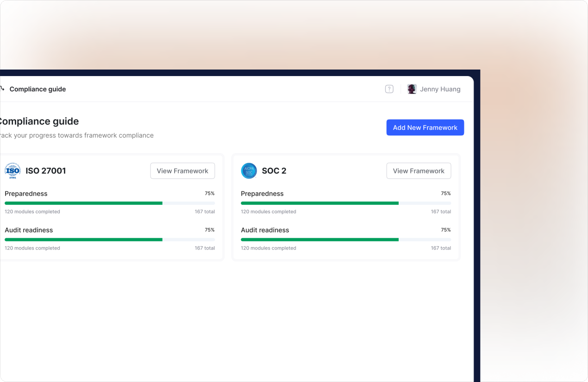Click the framework compliance progress subtitle
The height and width of the screenshot is (382, 588).
[76, 135]
